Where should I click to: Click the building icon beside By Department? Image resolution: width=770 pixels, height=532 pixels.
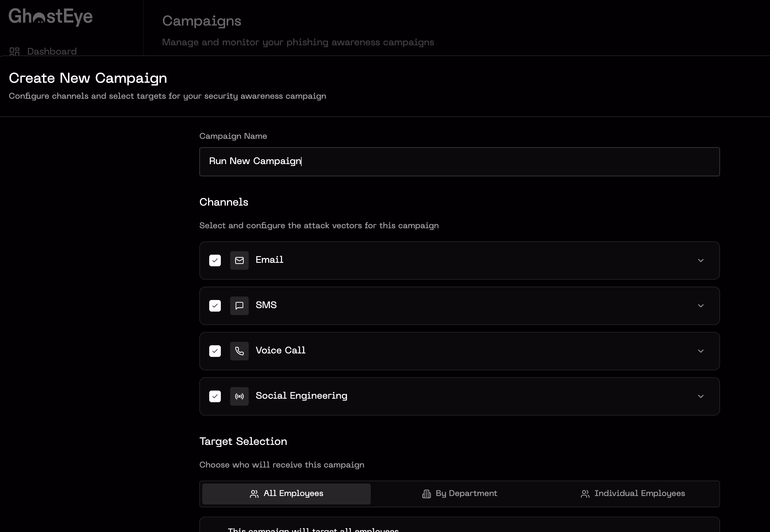[x=426, y=494]
